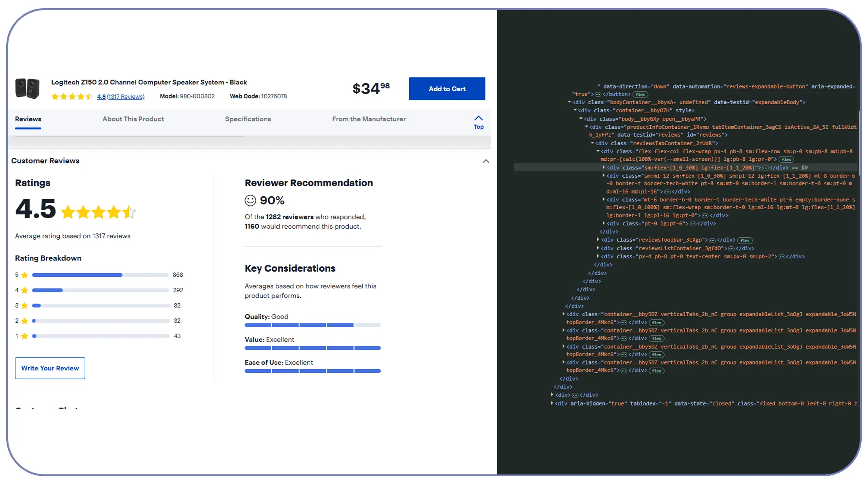Click the star next to 5 rating
Image resolution: width=868 pixels, height=484 pixels.
[x=25, y=275]
